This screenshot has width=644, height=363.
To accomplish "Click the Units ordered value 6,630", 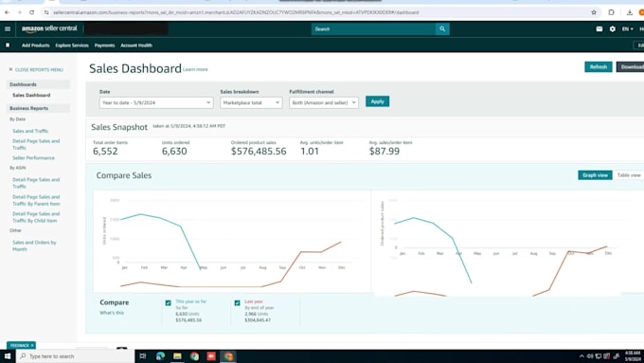I will 174,152.
